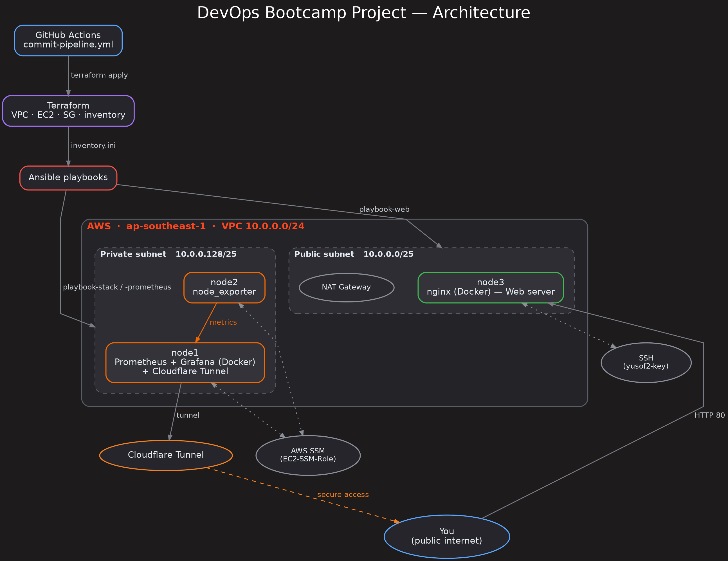Click the node3 nginx Web server box
Screen dimensions: 728x561
491,288
